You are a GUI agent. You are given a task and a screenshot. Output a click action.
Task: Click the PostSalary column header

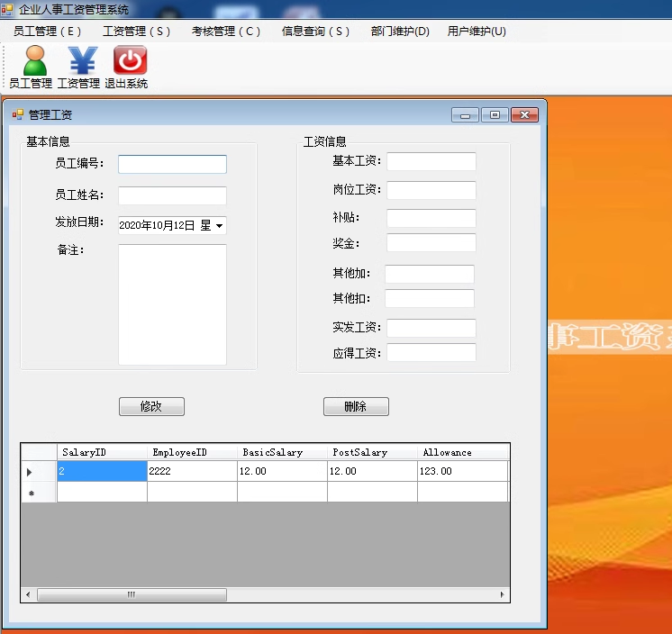372,452
